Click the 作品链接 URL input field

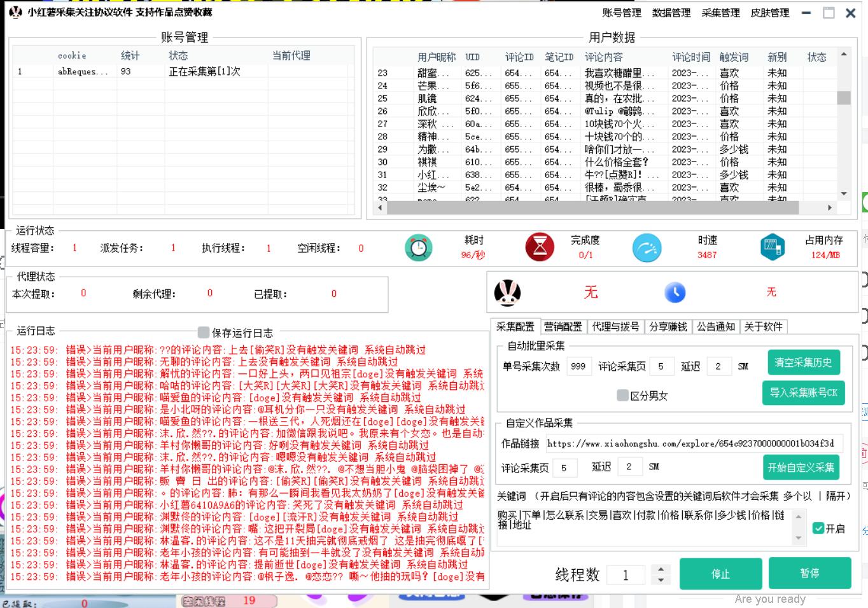point(694,444)
